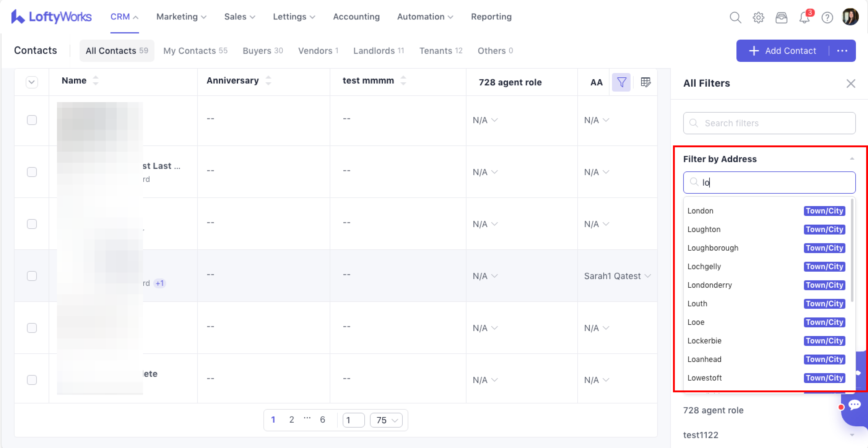The width and height of the screenshot is (868, 448).
Task: Tick the last visible row checkbox
Action: pos(32,380)
